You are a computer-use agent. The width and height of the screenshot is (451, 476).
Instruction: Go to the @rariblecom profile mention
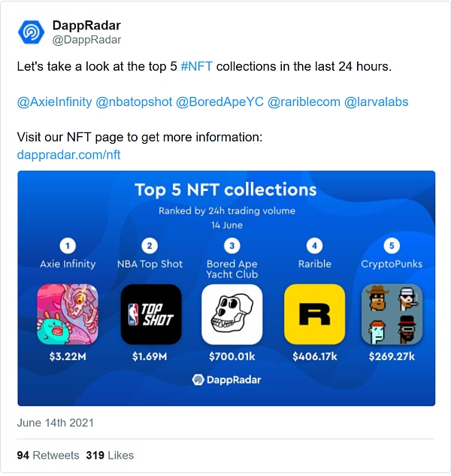[x=304, y=102]
